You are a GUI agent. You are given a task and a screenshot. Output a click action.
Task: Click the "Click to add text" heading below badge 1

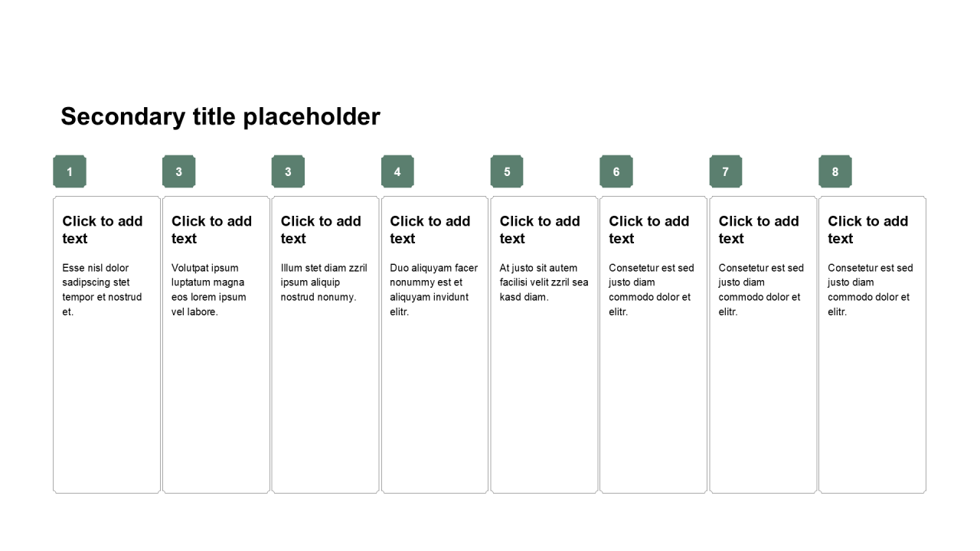point(103,230)
